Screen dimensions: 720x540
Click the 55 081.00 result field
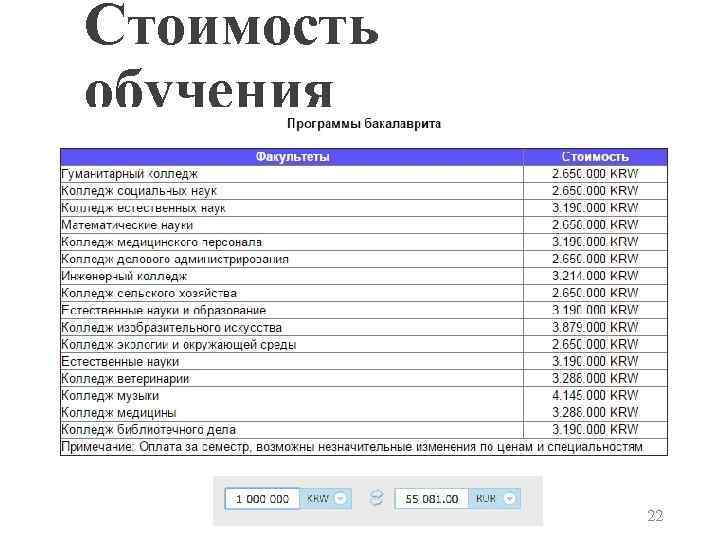[x=432, y=499]
